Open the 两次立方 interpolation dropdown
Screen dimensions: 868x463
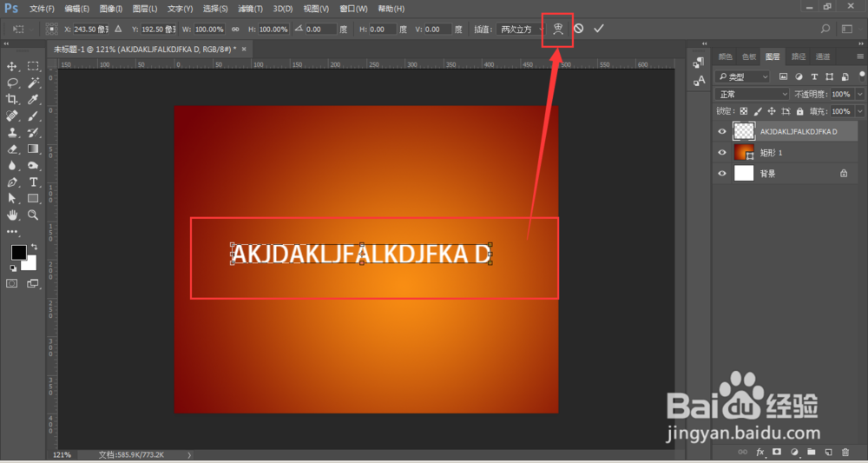(520, 29)
